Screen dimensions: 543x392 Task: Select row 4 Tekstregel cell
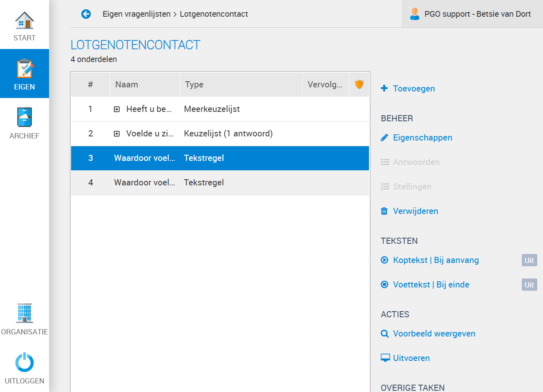[204, 183]
